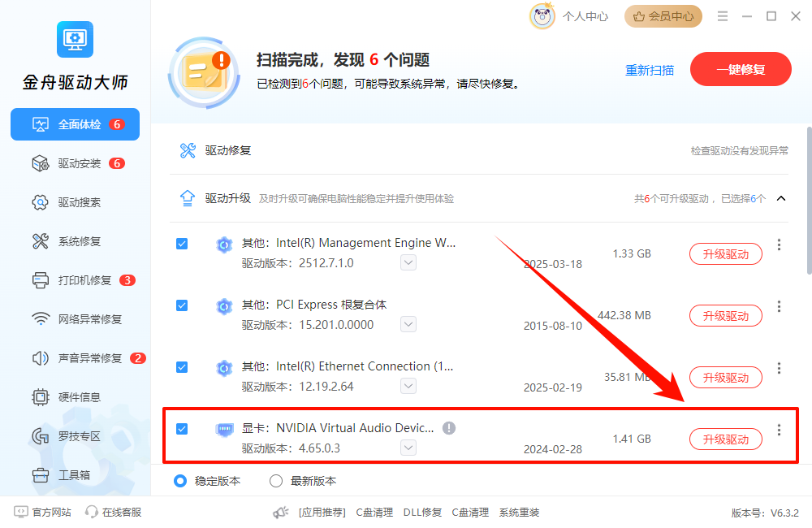Viewport: 812px width, 528px height.
Task: Open 在线客服 support link
Action: [114, 512]
